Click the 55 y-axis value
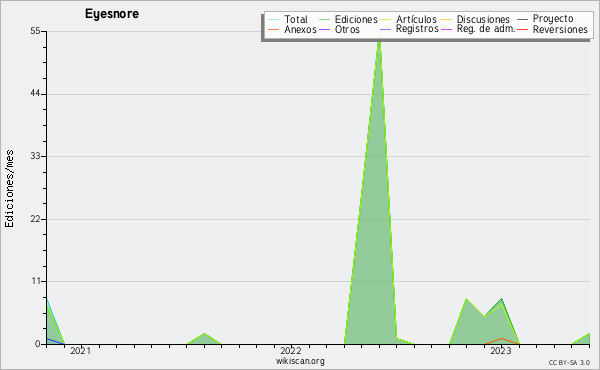The height and width of the screenshot is (370, 600). tap(35, 31)
